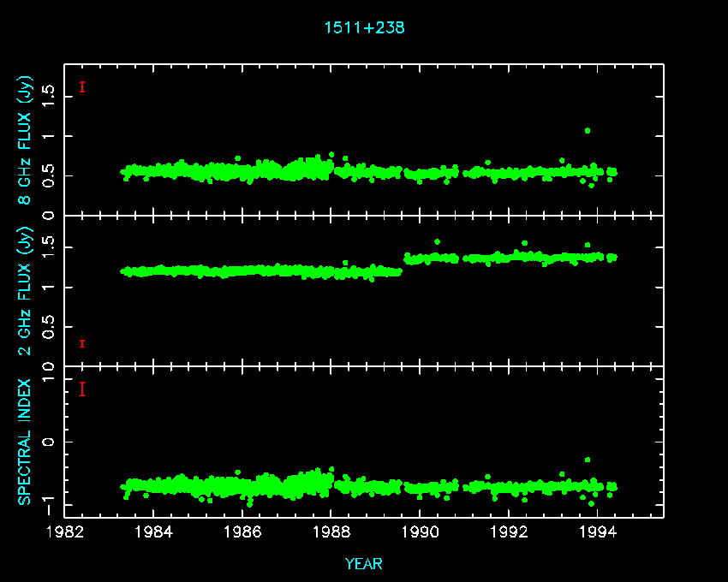
Task: Click the SPECTRAL INDEX axis label
Action: pos(25,442)
